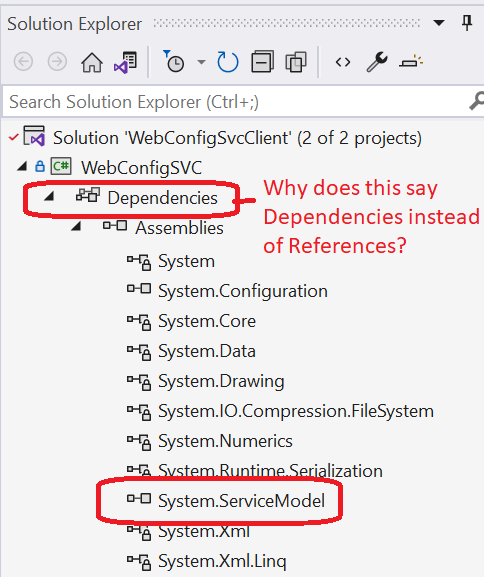484x577 pixels.
Task: Click the C# project icon for WebConfigSVC
Action: pyautogui.click(x=61, y=167)
